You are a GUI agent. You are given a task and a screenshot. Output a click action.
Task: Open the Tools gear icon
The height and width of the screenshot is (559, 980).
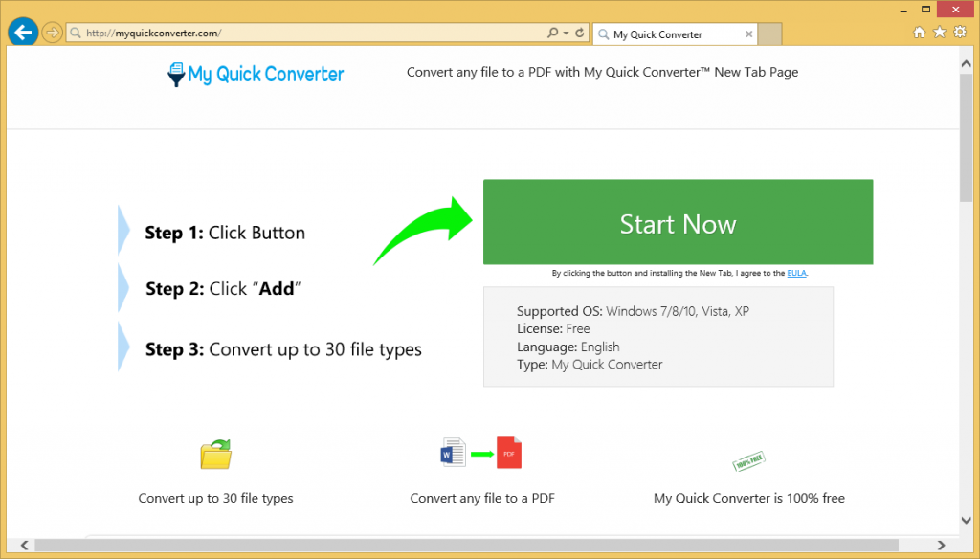point(960,32)
